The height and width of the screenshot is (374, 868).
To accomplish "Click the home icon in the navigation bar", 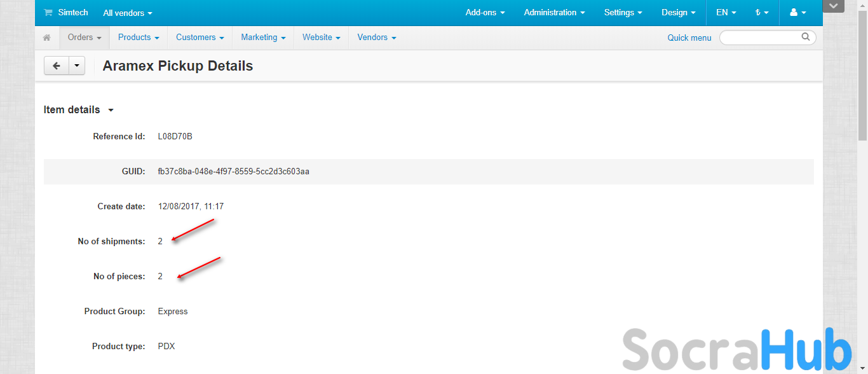I will (46, 38).
